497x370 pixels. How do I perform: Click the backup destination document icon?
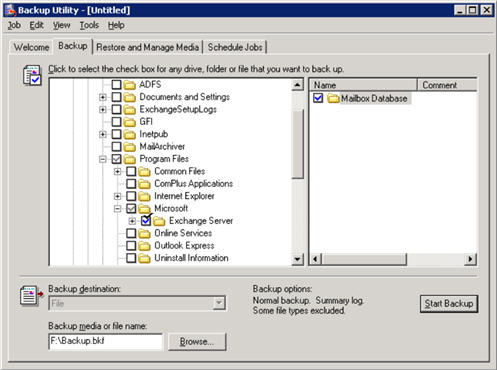click(31, 296)
